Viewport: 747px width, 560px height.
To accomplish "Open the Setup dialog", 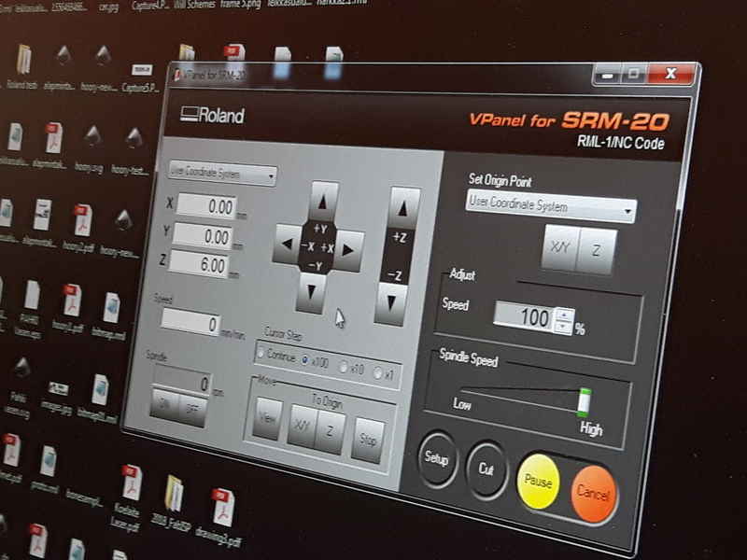I will [x=437, y=459].
